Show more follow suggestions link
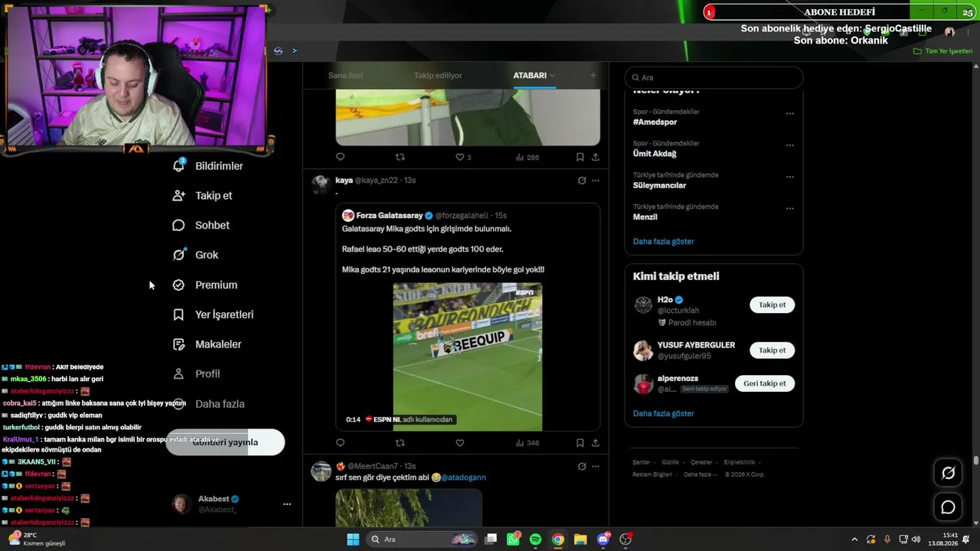Image resolution: width=980 pixels, height=551 pixels. coord(664,413)
